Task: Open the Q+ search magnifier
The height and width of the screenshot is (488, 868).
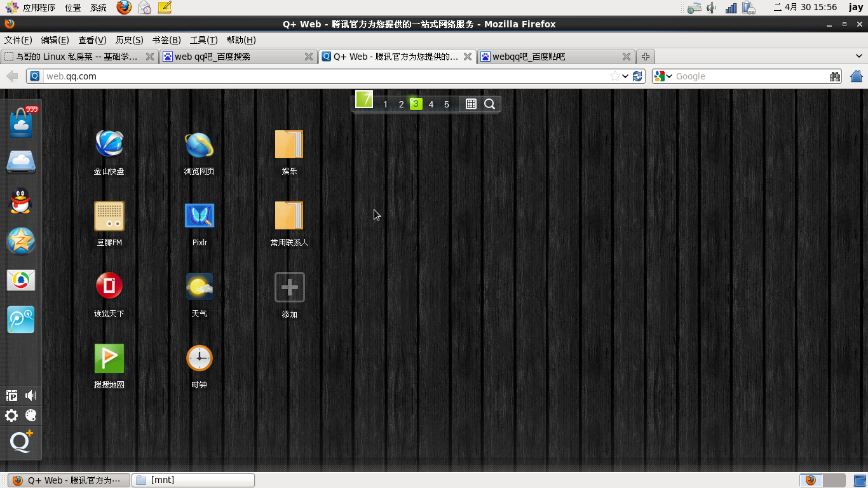Action: pyautogui.click(x=489, y=104)
